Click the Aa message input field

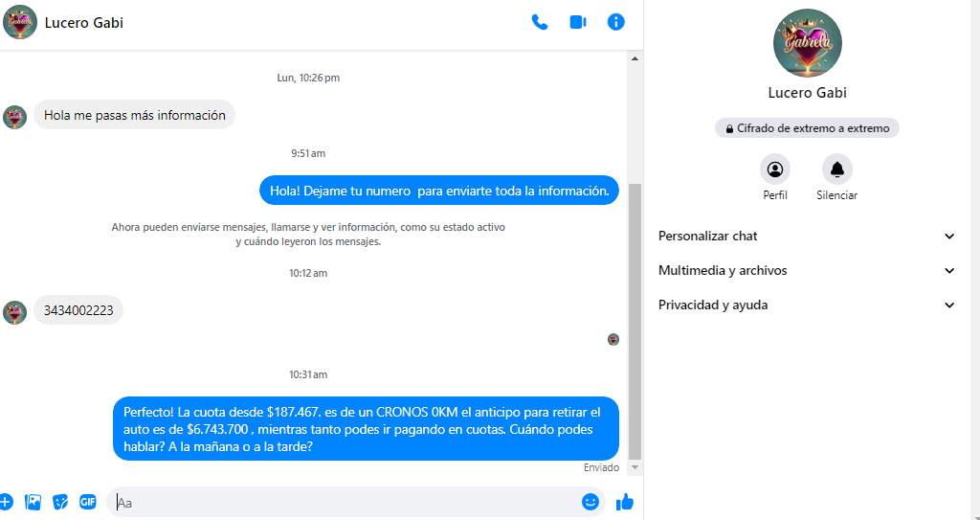coord(346,503)
